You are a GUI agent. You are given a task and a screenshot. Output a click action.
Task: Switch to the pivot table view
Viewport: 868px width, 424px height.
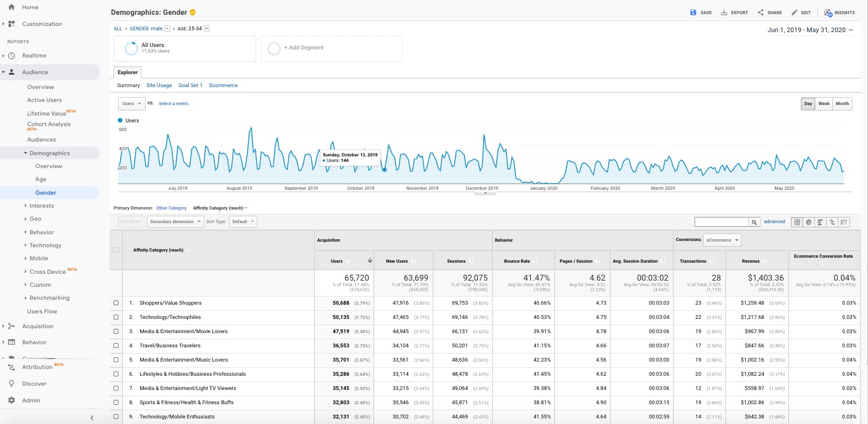843,221
